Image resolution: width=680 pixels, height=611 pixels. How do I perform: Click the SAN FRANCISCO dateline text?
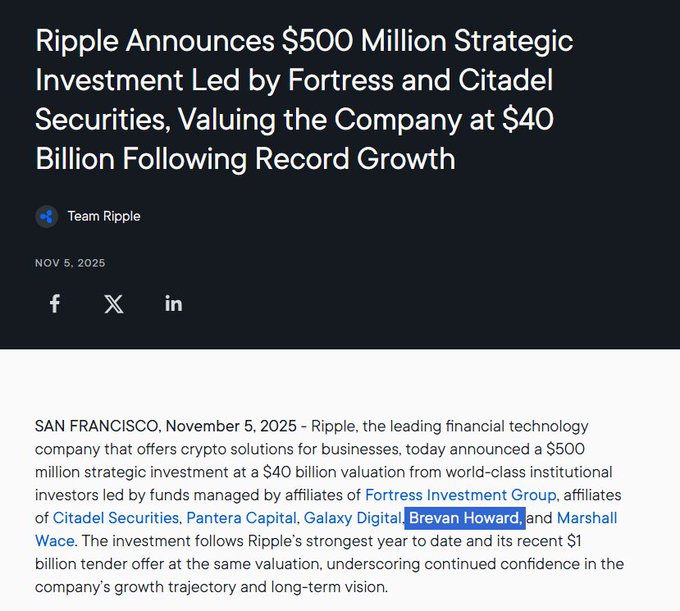(x=98, y=426)
